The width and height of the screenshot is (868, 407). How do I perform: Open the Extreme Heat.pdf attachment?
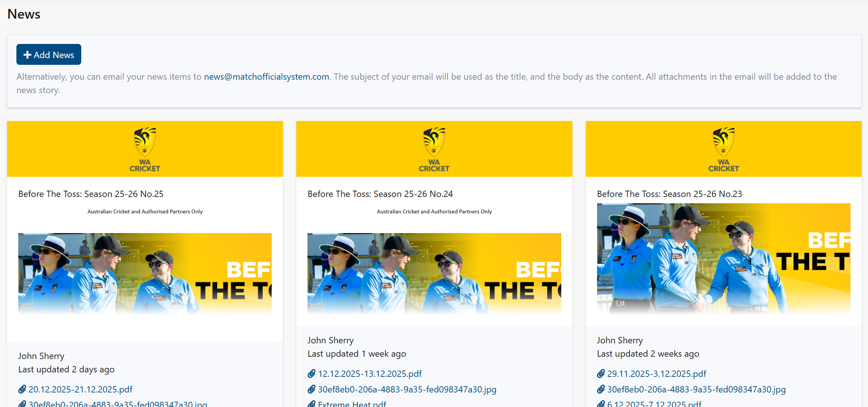tap(352, 404)
